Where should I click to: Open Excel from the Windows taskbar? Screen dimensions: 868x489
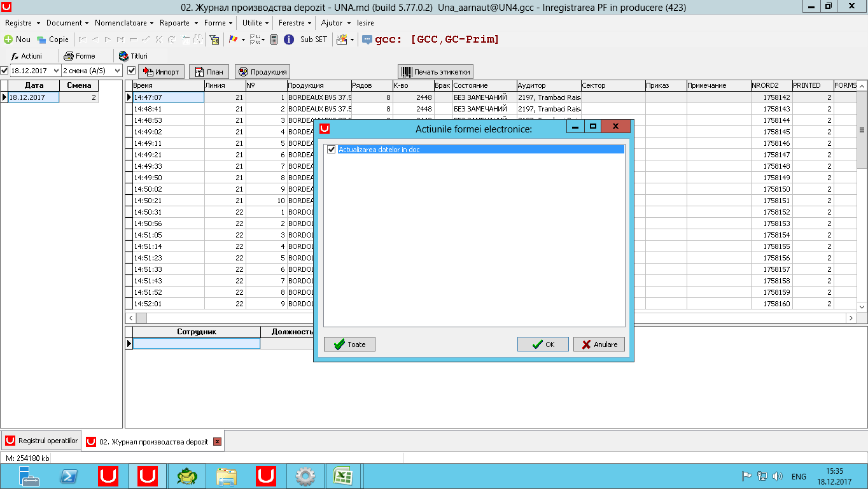tap(343, 476)
